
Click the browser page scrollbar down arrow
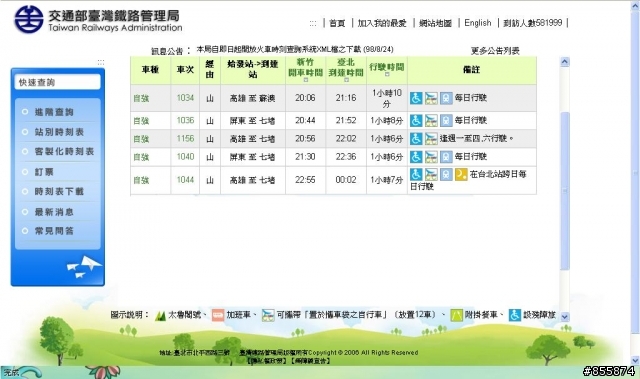pos(635,360)
